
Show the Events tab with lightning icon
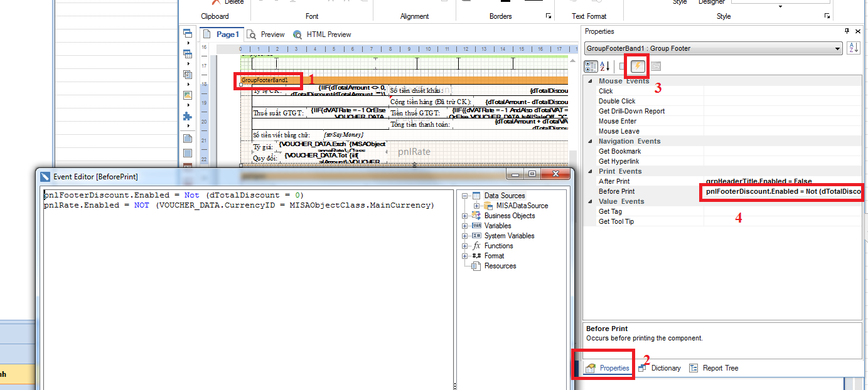point(638,66)
